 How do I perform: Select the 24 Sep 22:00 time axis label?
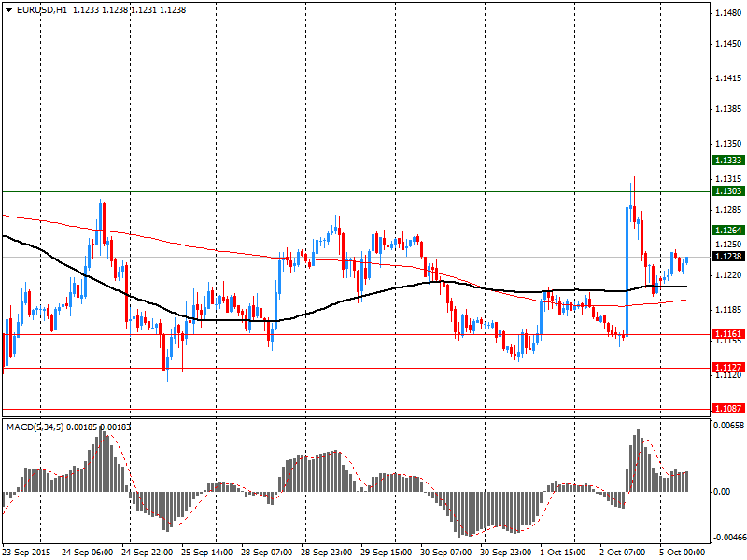[x=148, y=553]
